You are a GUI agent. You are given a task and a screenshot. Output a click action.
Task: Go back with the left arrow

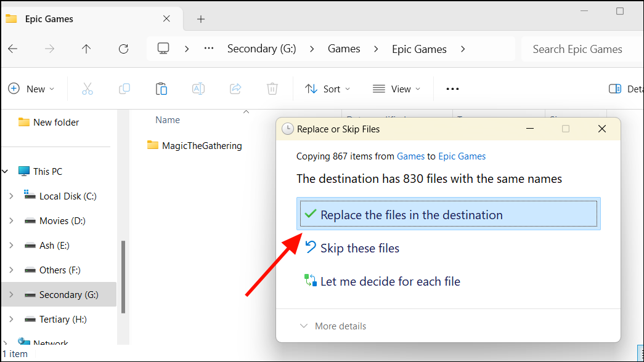(13, 49)
